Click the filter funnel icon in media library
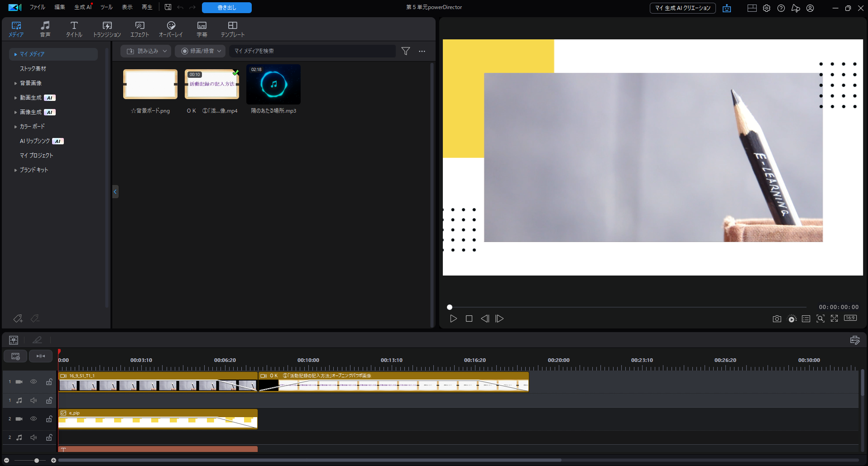The image size is (868, 466). (406, 51)
